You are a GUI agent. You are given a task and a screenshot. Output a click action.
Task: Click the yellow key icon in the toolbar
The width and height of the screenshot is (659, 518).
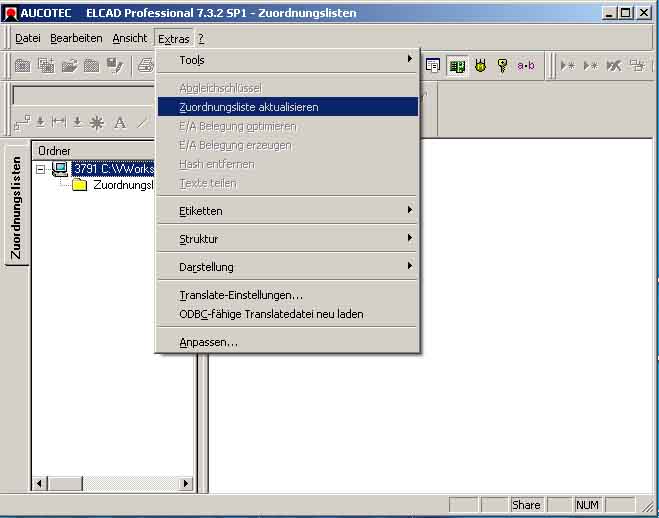502,66
